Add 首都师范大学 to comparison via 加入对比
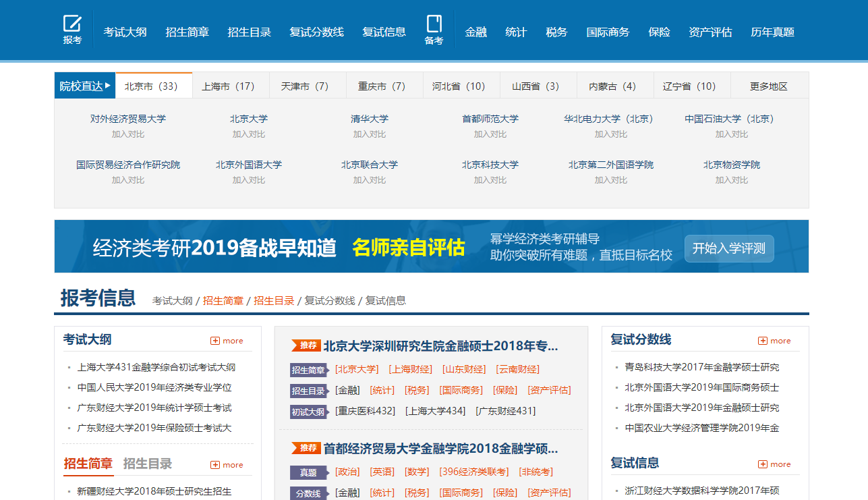The width and height of the screenshot is (868, 500). click(x=490, y=134)
